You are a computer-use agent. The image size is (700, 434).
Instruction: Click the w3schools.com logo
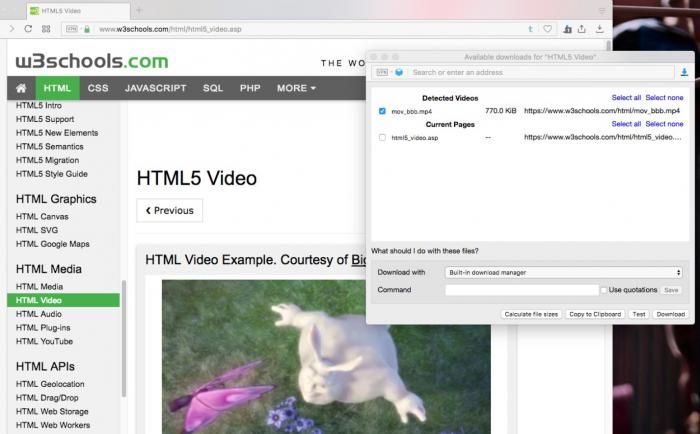click(92, 61)
